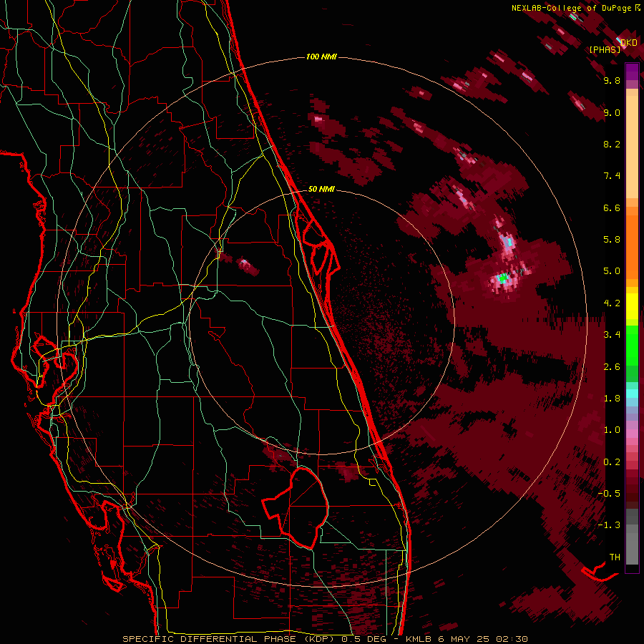Click the small pink cell inside the 50 NMI ring
Viewport: 644px width, 644px height.
(245, 262)
